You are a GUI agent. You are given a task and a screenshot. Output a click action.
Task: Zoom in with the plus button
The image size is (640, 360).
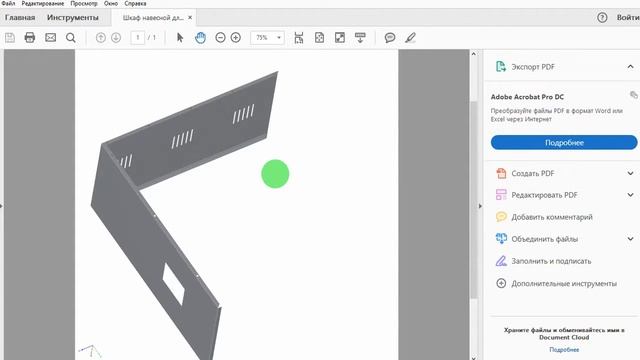click(236, 38)
